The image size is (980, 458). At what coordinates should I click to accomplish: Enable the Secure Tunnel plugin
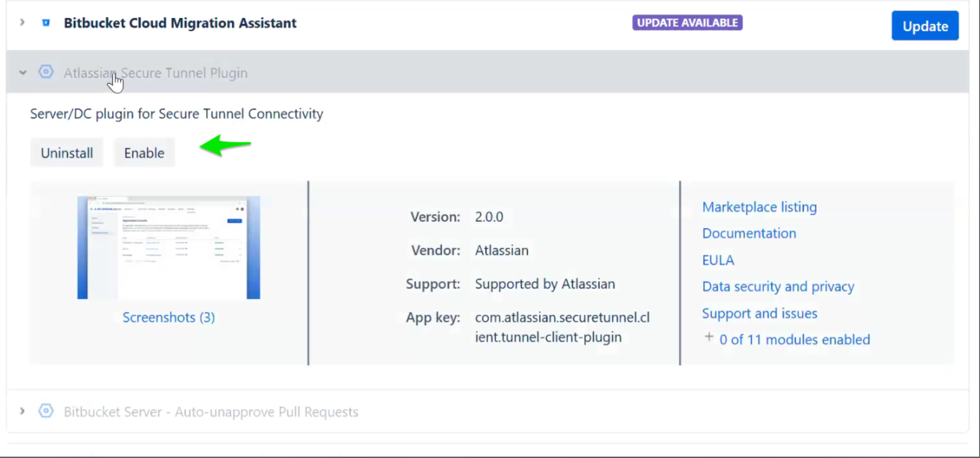[x=144, y=153]
